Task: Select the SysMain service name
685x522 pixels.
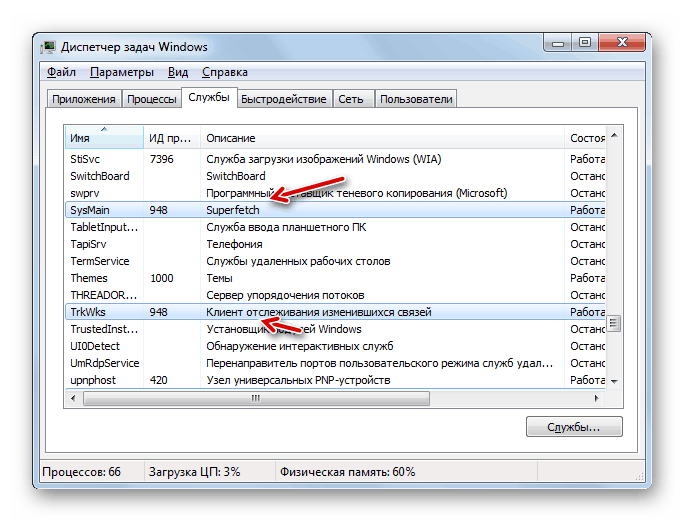Action: click(90, 210)
